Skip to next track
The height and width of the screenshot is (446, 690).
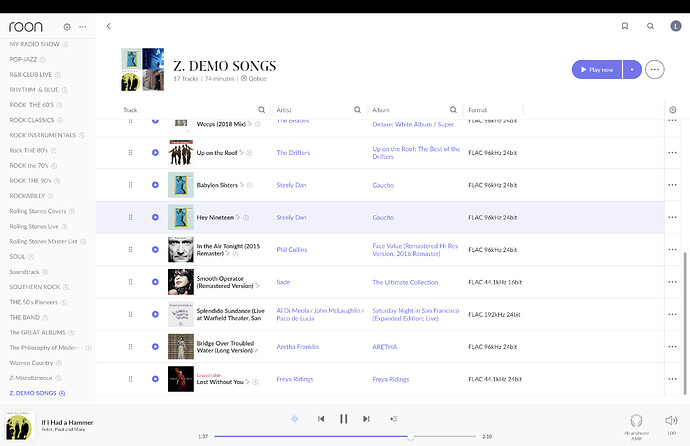pyautogui.click(x=366, y=419)
